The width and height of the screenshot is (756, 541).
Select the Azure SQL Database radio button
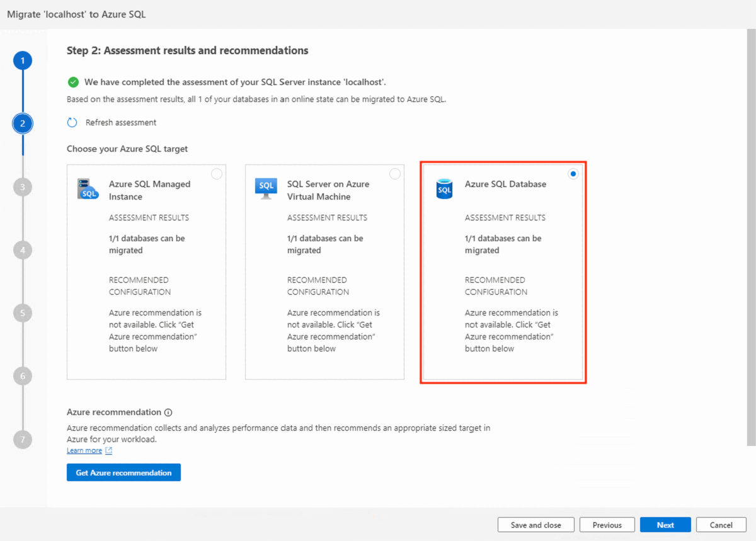(573, 174)
